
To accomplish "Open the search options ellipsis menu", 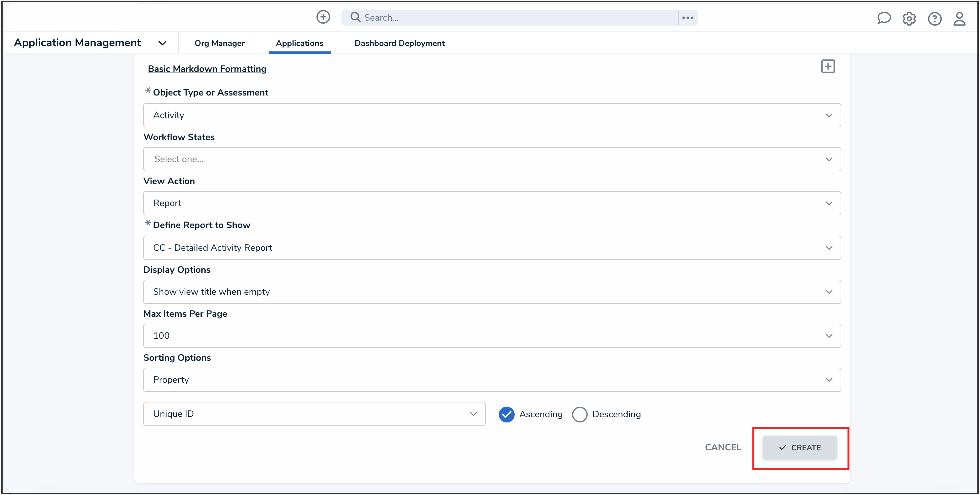I will click(687, 17).
